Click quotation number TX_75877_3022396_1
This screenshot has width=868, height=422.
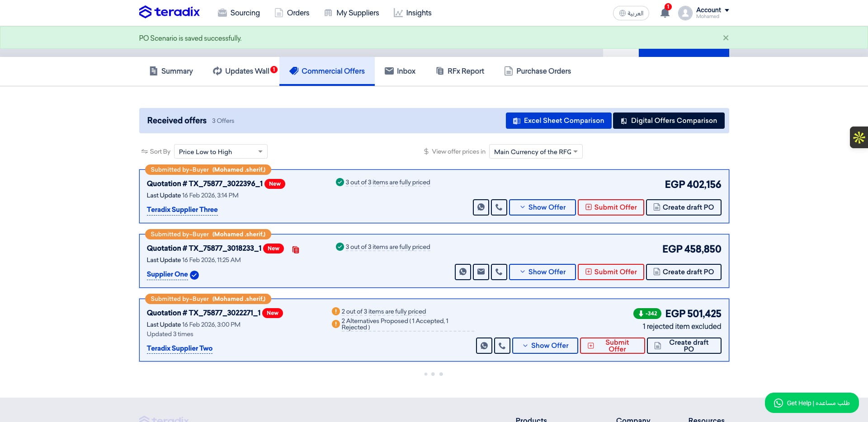pyautogui.click(x=205, y=183)
